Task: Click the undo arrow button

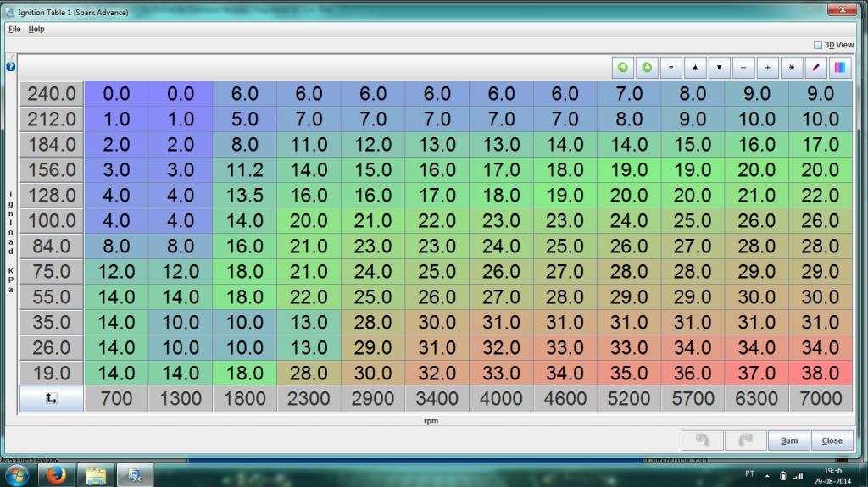Action: 703,440
